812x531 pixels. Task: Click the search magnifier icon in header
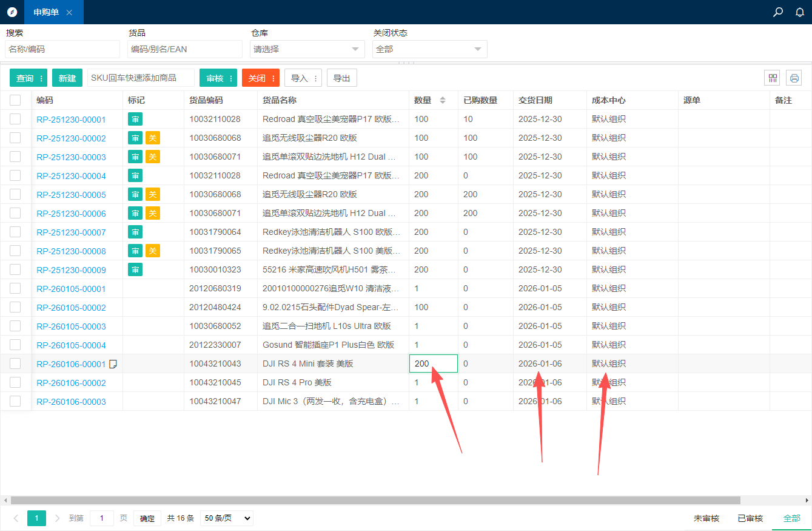[x=778, y=12]
